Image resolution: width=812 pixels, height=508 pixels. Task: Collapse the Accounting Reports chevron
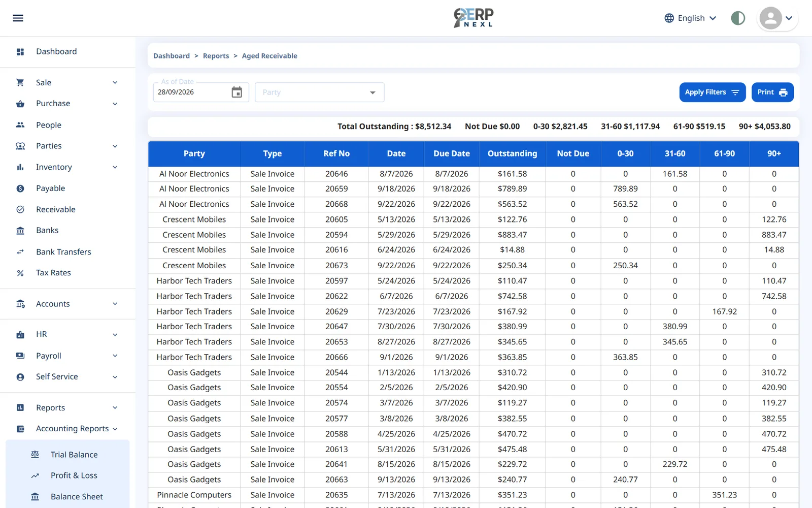tap(115, 429)
